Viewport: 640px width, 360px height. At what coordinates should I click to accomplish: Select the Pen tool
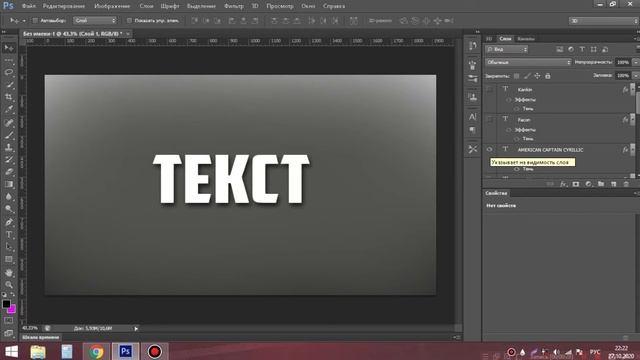[x=9, y=222]
